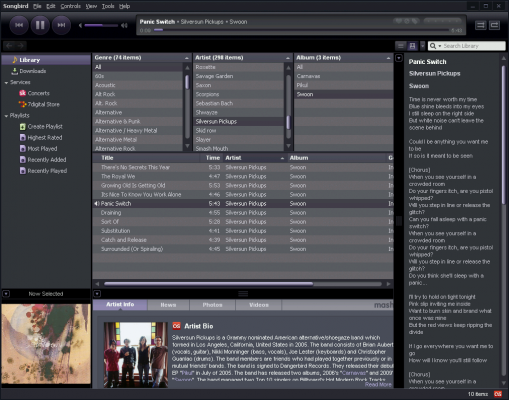
Task: Switch to list view mode
Action: point(401,46)
